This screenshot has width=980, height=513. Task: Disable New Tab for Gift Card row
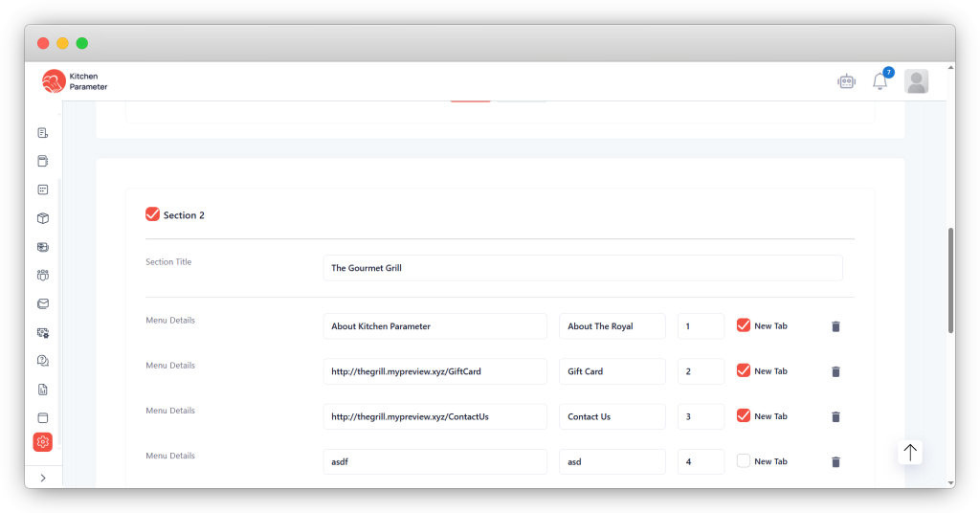743,370
